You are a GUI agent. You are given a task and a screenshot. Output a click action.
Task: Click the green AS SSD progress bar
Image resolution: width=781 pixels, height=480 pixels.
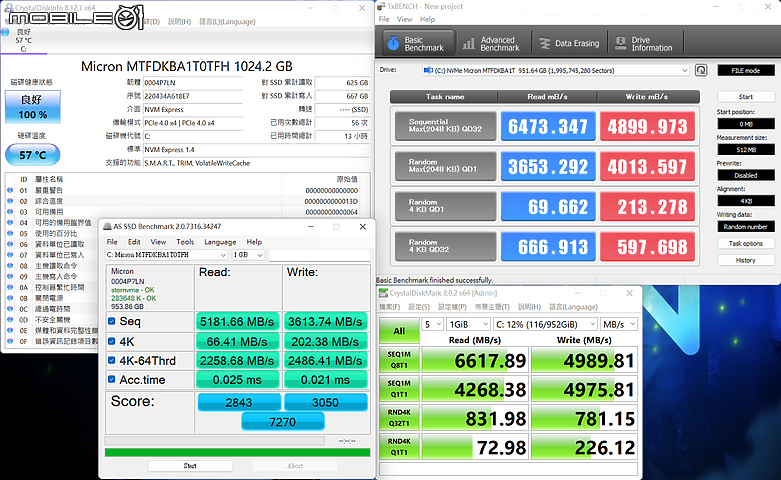(238, 452)
